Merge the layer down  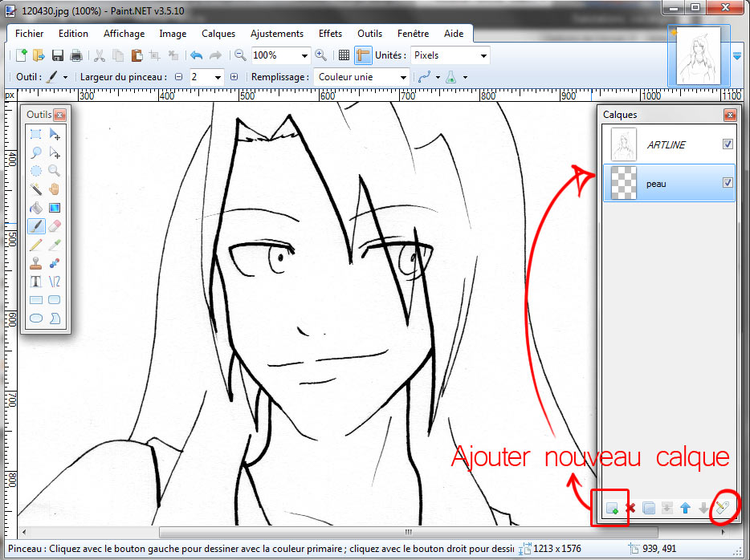pos(666,508)
